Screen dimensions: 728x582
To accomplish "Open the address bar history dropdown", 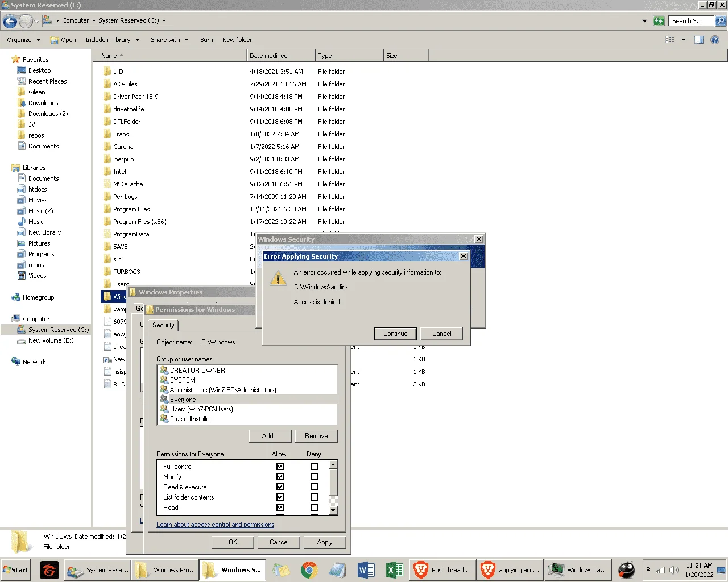I will [x=644, y=21].
